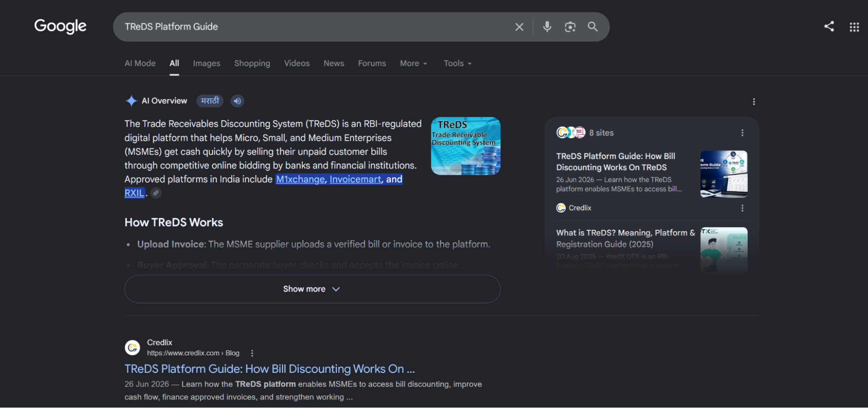Open the Google apps grid
Viewport: 868px width, 408px height.
(x=854, y=27)
